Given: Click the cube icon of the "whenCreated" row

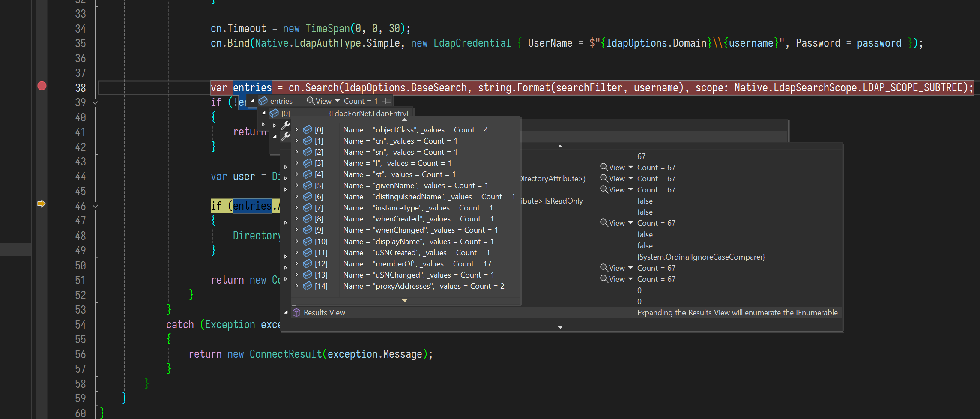Looking at the screenshot, I should point(308,218).
